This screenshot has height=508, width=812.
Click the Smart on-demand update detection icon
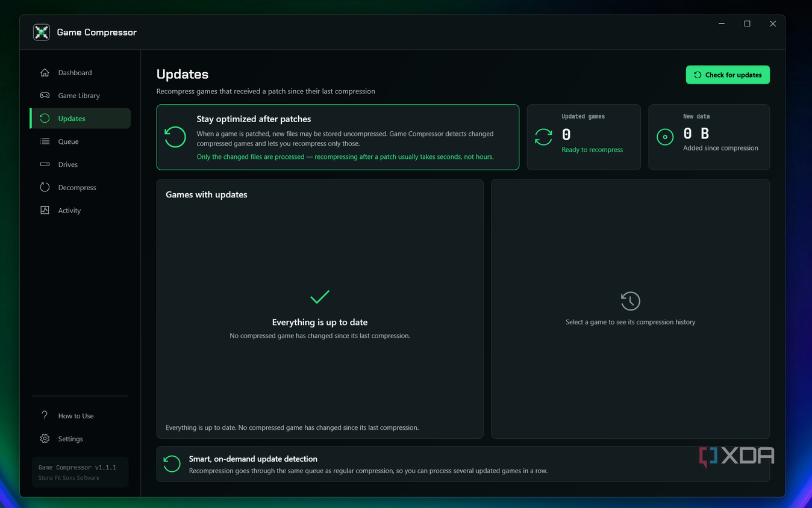[172, 463]
